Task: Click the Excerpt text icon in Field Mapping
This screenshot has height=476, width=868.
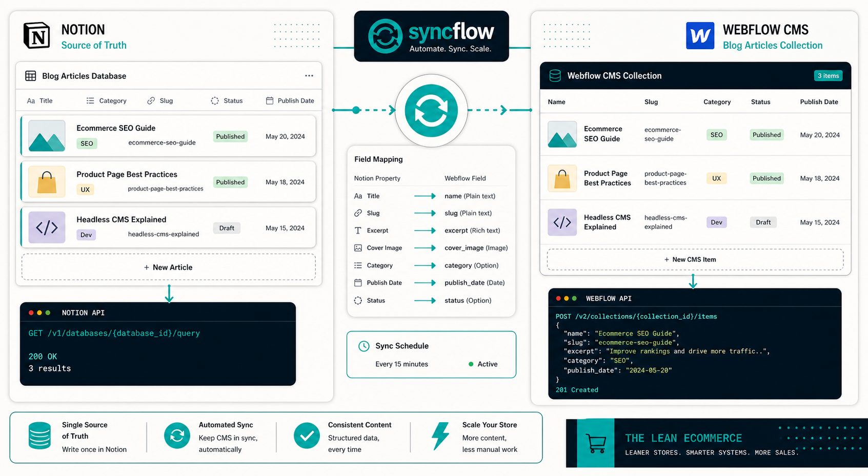Action: [x=358, y=231]
